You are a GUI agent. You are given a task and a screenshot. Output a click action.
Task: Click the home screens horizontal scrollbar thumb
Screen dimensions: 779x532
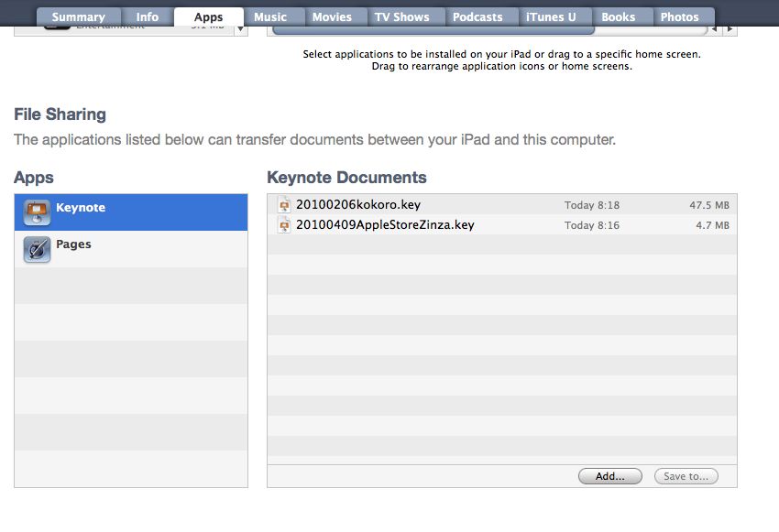point(433,30)
